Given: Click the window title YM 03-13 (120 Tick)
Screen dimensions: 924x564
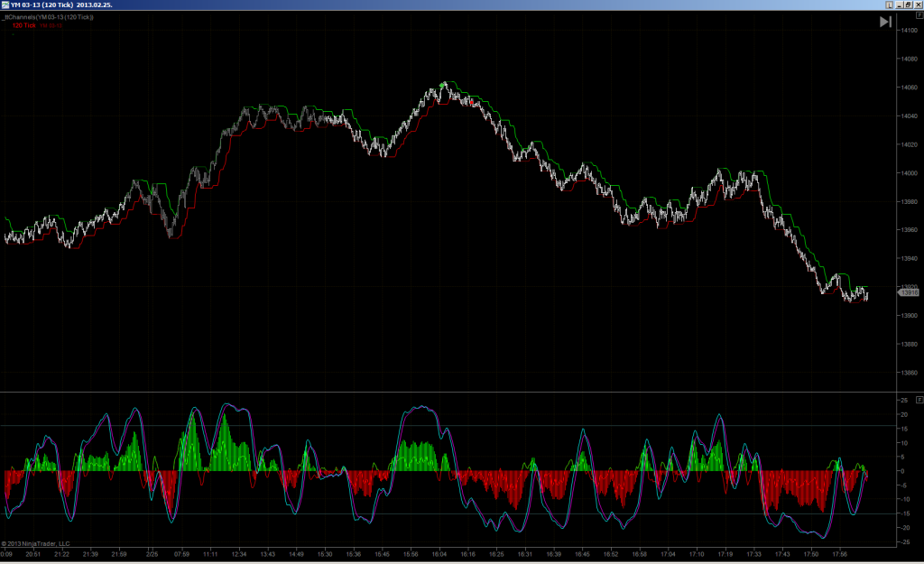Looking at the screenshot, I should click(x=42, y=5).
